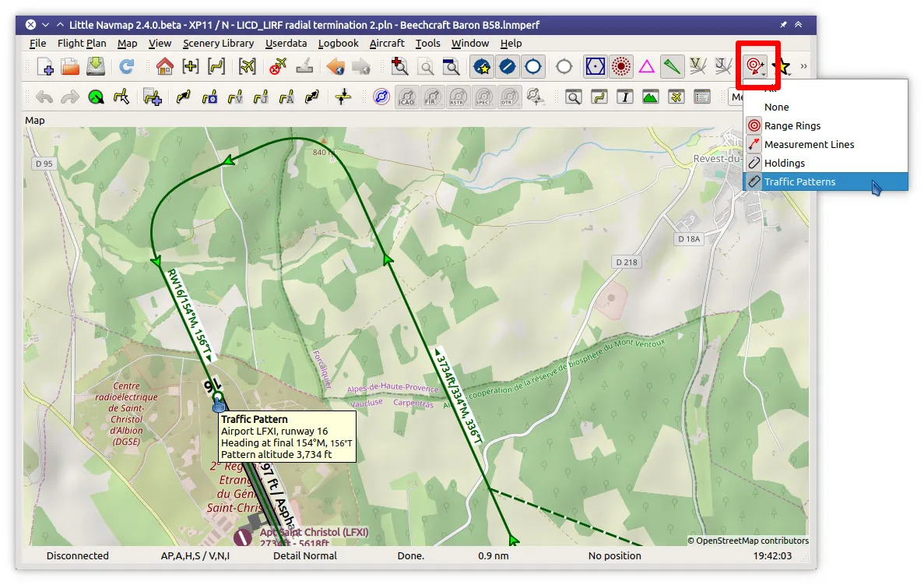
Task: Click the orange Map Position Back arrow
Action: (x=336, y=67)
